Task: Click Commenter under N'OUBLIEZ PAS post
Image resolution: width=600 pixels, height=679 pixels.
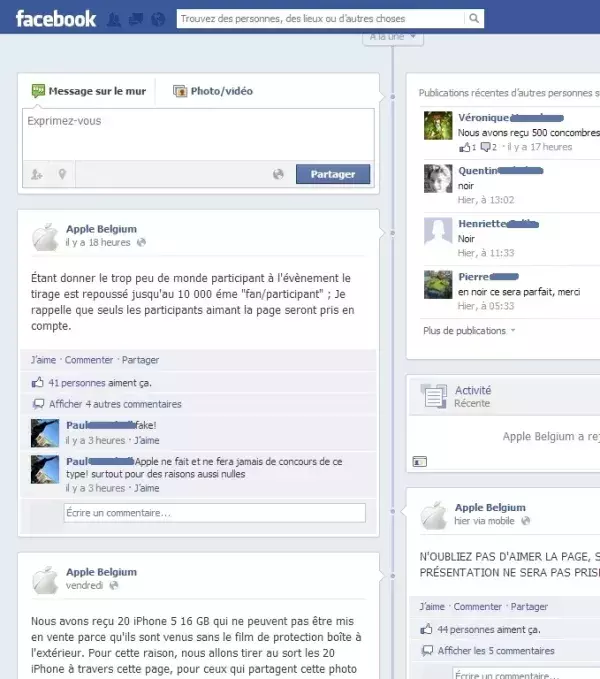Action: pyautogui.click(x=477, y=607)
